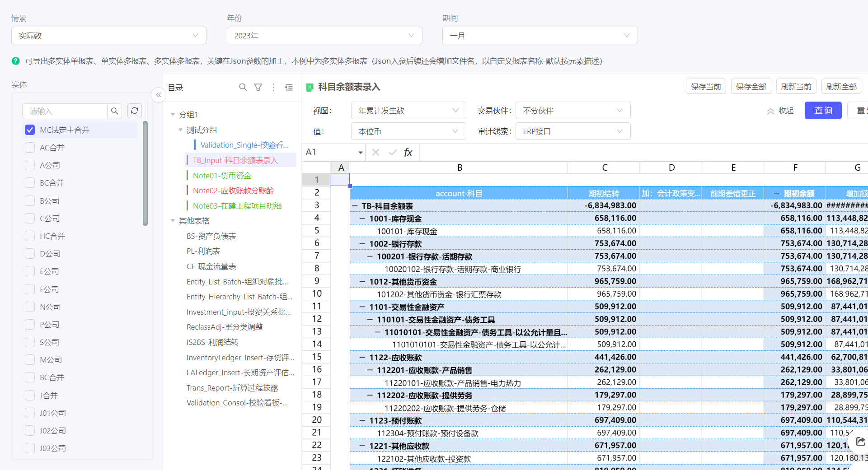This screenshot has width=868, height=470.
Task: Open the three-dot more options menu
Action: pos(273,88)
